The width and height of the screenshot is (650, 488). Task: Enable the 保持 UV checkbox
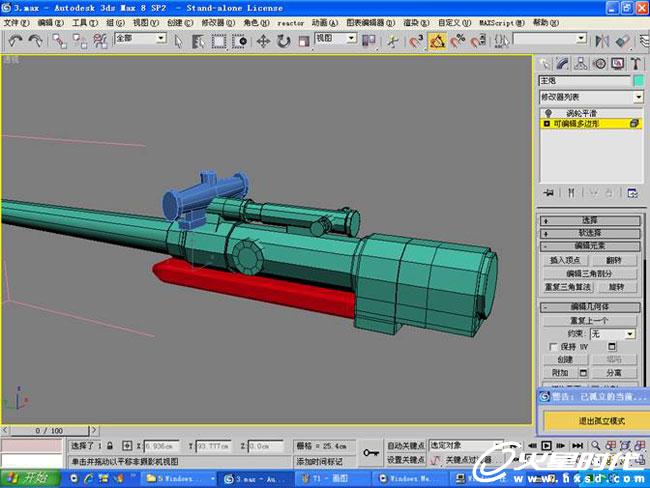click(553, 347)
